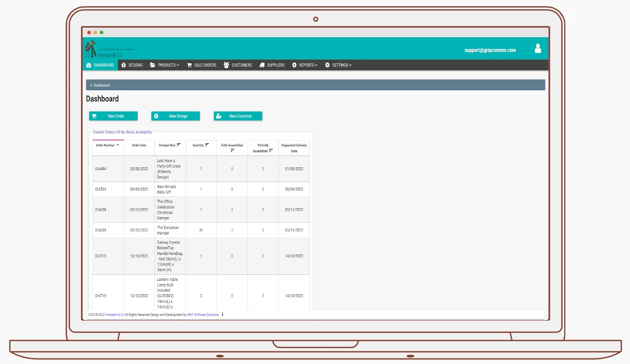This screenshot has width=630, height=364.
Task: Expand the Reports menu chevron
Action: click(316, 65)
